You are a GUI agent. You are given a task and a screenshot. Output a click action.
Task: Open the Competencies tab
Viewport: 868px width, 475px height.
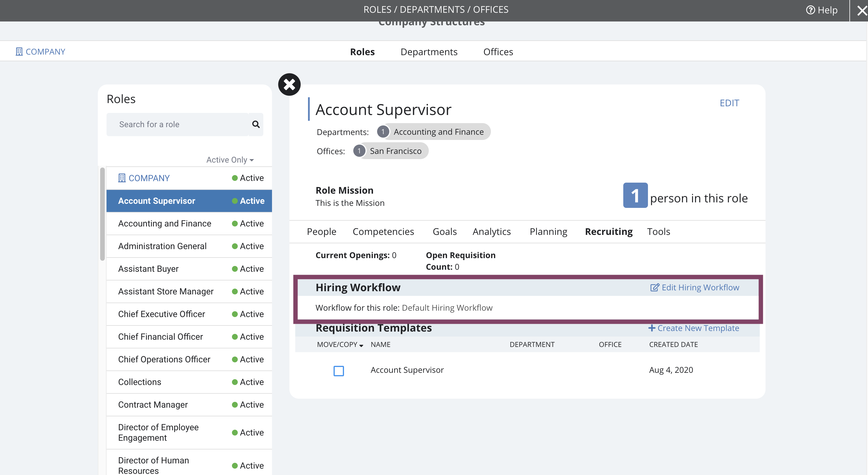[383, 232]
